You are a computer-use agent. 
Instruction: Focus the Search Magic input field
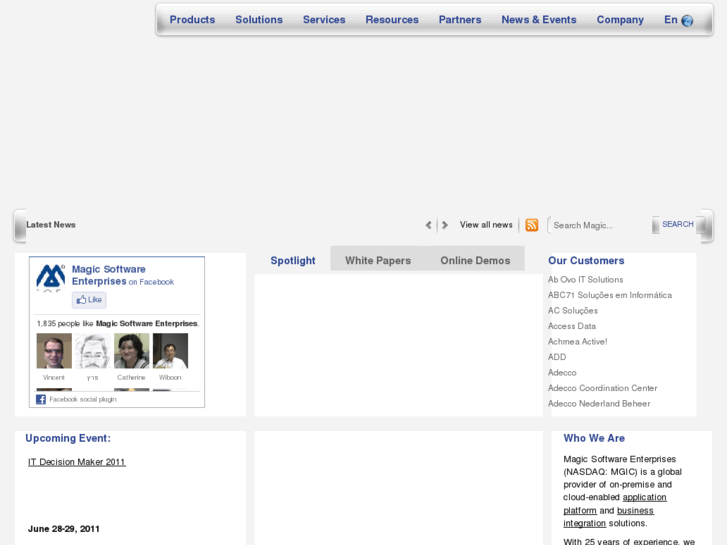pyautogui.click(x=600, y=225)
